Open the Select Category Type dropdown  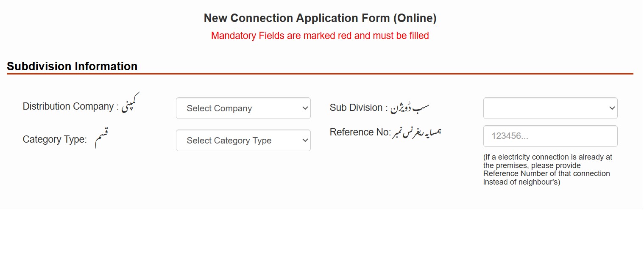tap(243, 140)
